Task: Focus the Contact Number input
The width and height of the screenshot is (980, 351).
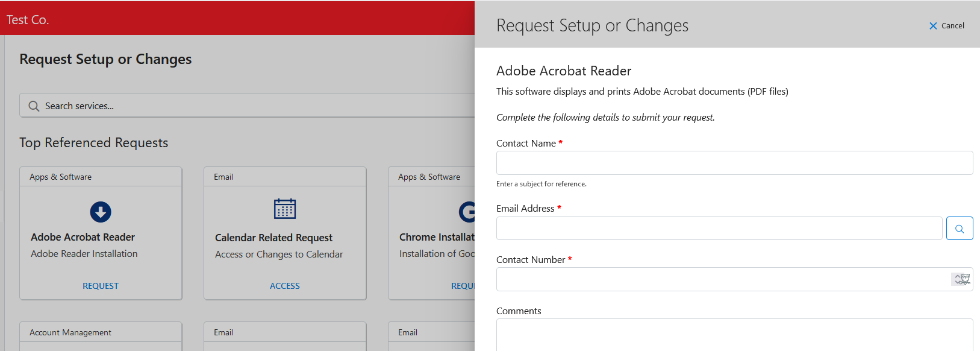Action: (734, 279)
